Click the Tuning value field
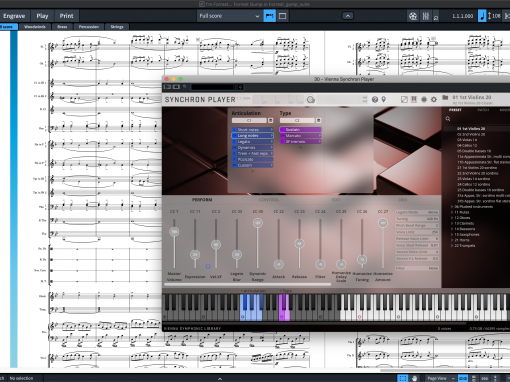This screenshot has width=510, height=382. (417, 219)
